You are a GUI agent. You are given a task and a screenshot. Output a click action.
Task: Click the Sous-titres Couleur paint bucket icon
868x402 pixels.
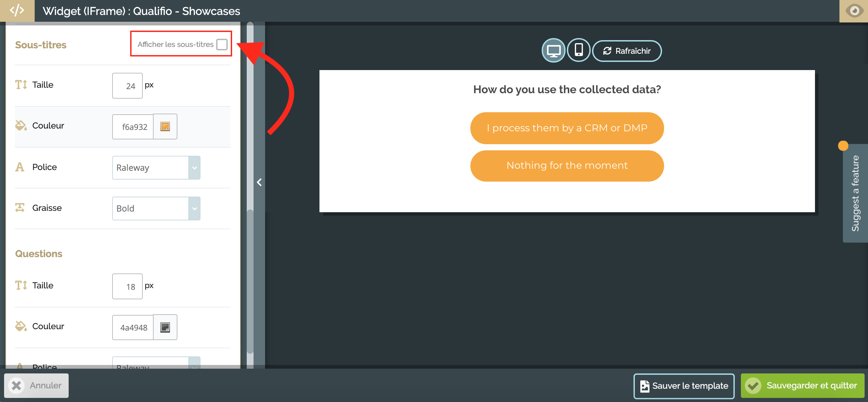(x=21, y=125)
